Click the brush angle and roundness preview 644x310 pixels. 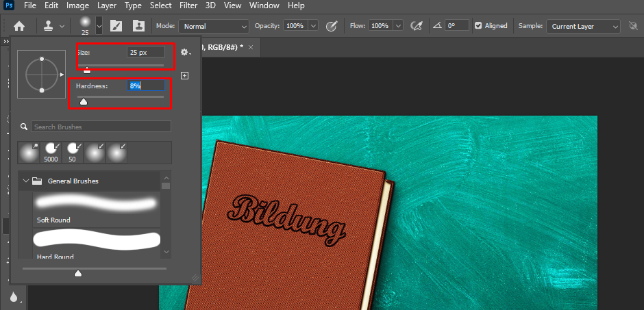pyautogui.click(x=42, y=74)
